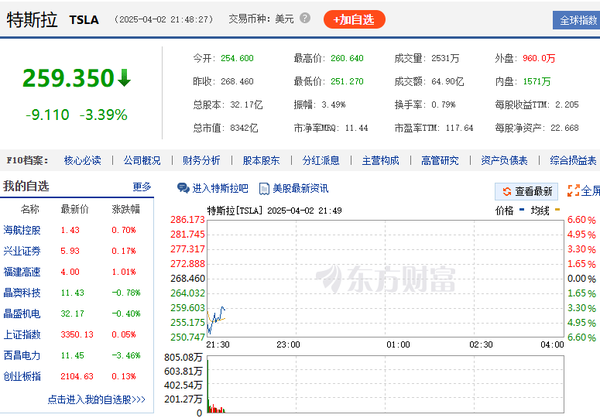Click 更多 in 我的自选 panel
Viewport: 600px width, 418px height.
pyautogui.click(x=142, y=187)
